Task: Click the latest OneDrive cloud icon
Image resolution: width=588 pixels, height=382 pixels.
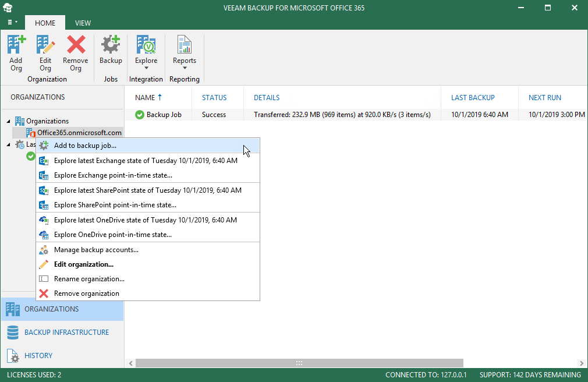Action: 44,220
